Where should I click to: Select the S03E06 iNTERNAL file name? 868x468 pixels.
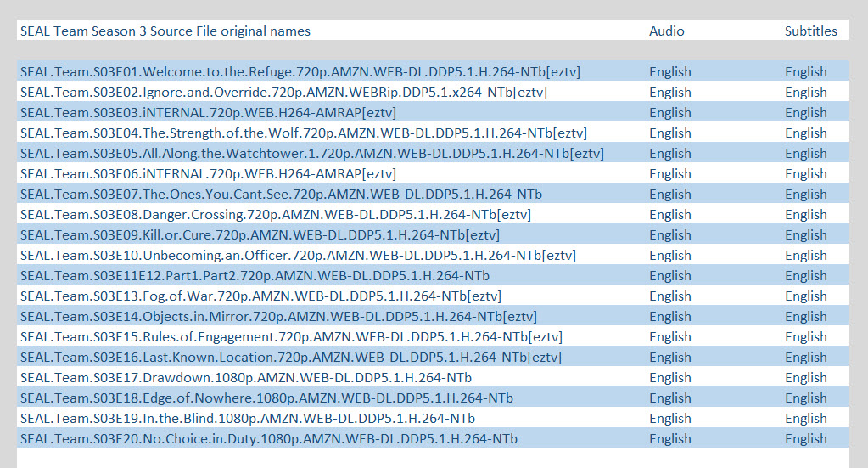[208, 174]
